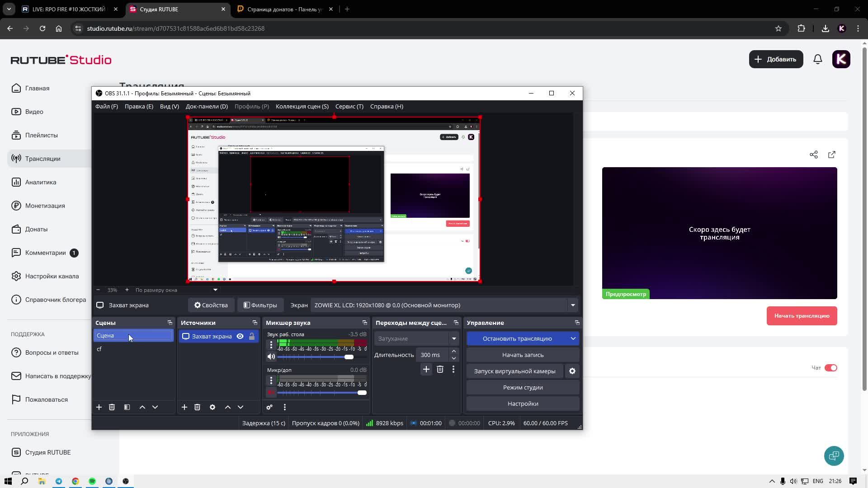Enable Режим студии
Screen dimensions: 868x488
point(523,387)
